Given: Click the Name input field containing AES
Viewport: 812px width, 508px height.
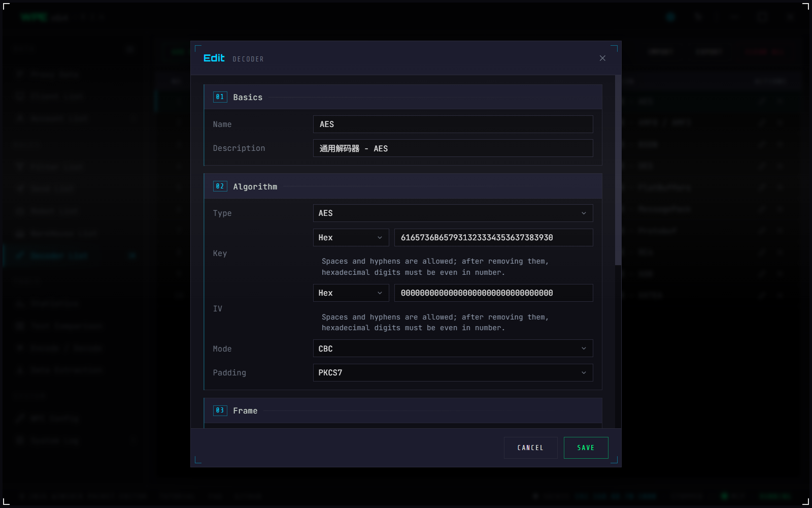Looking at the screenshot, I should click(453, 124).
